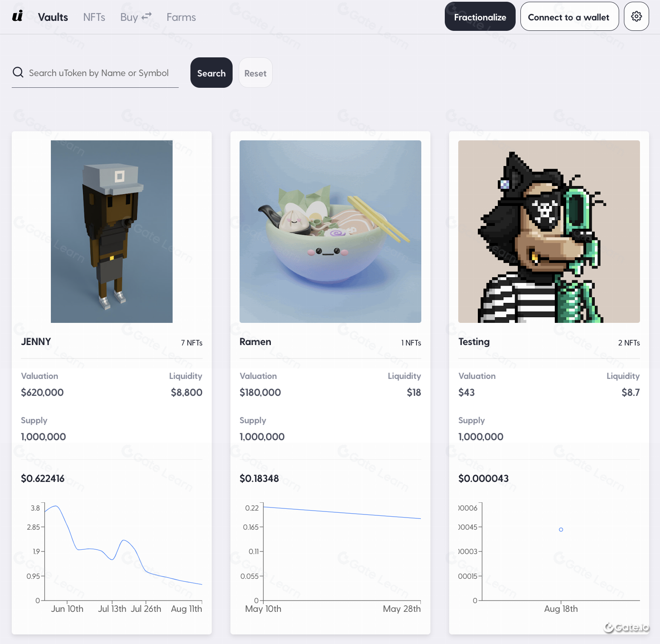Click the Unicly logo icon
This screenshot has width=660, height=644.
(x=17, y=16)
